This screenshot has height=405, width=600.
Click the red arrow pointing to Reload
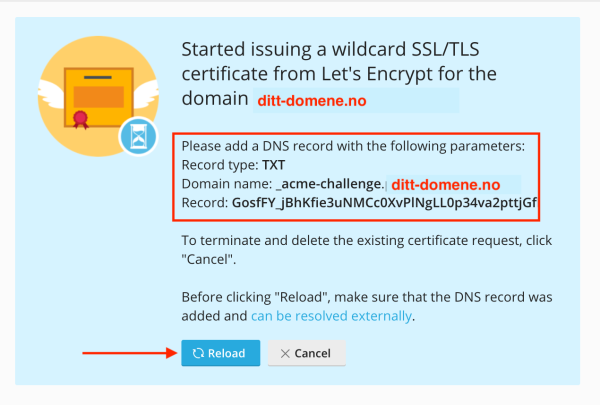pos(129,353)
